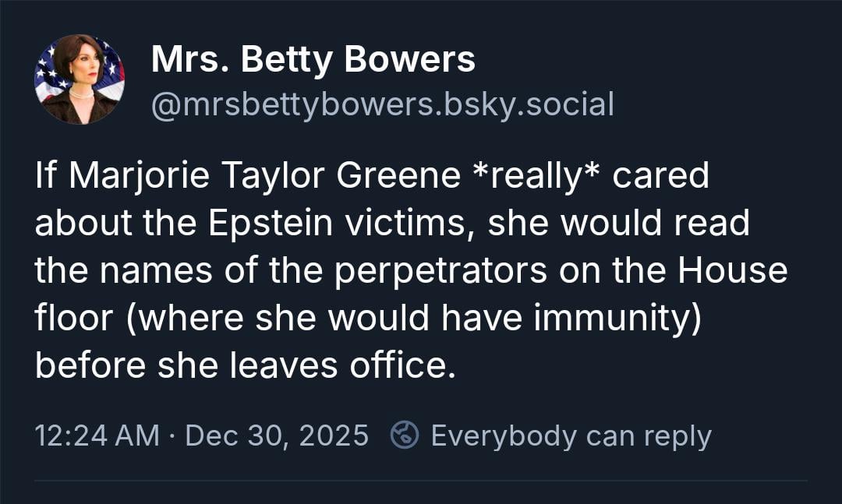
Task: Click the word "reply" in the footer
Action: (x=677, y=435)
